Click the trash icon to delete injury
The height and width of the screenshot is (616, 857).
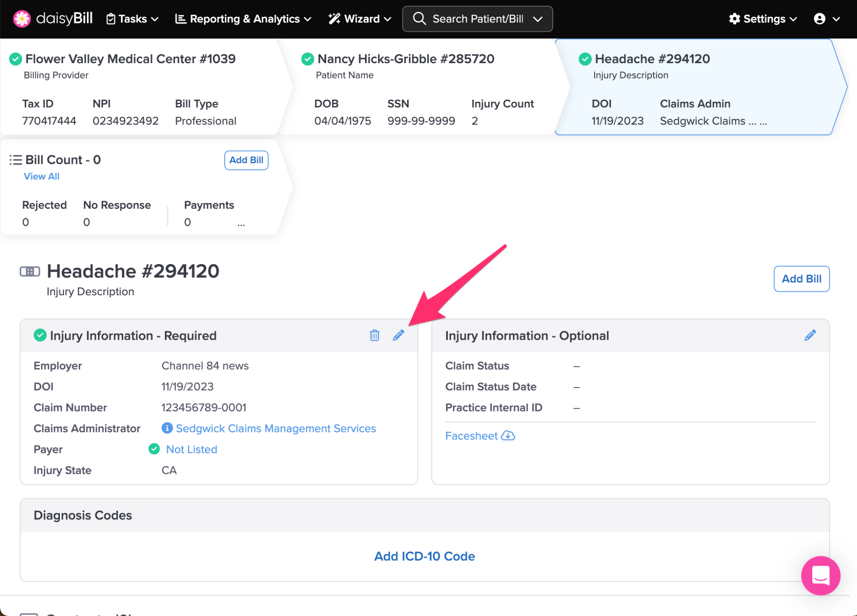click(375, 335)
